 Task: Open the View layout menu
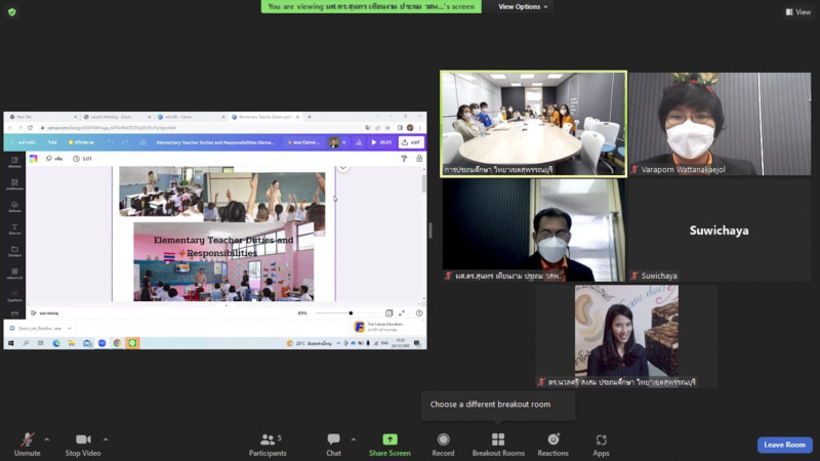tap(798, 12)
